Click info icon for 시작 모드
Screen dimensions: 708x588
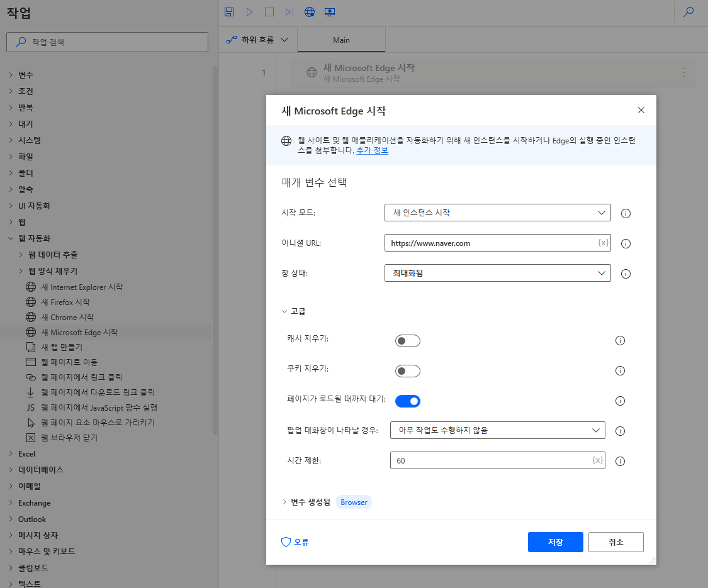pos(626,213)
